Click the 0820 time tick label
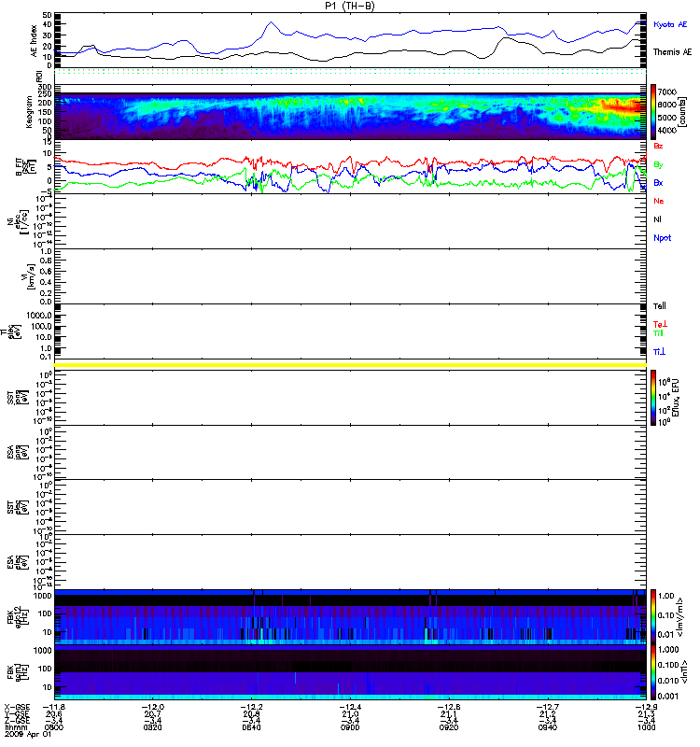The height and width of the screenshot is (747, 700). tap(152, 727)
